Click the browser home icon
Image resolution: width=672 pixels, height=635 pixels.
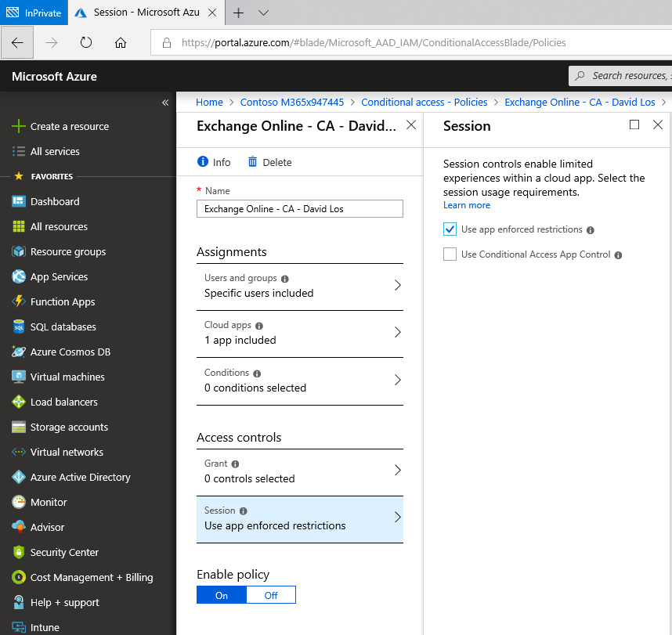121,42
